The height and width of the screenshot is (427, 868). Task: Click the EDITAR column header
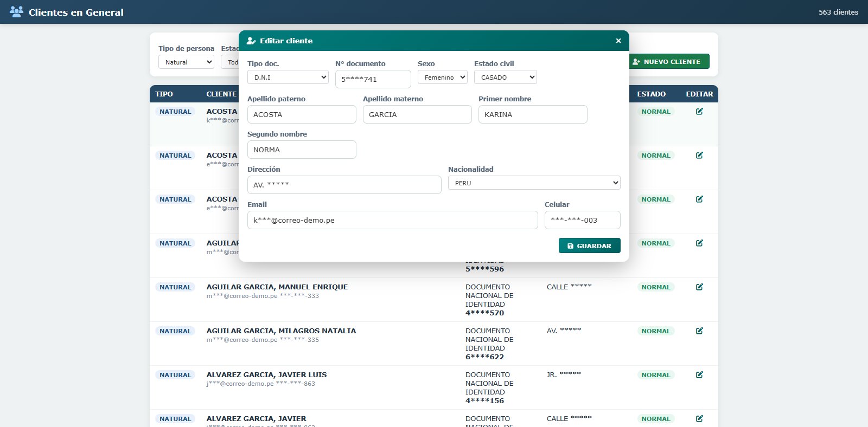(x=699, y=94)
